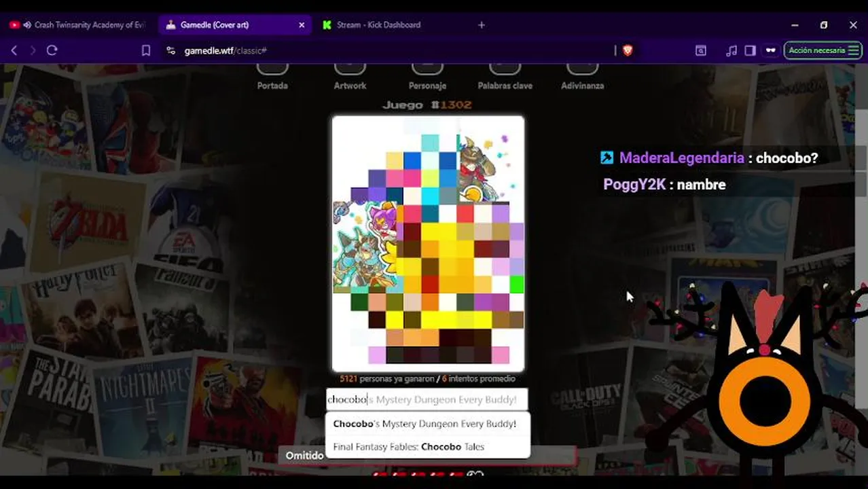Toggle the browser sidebar panel icon

pos(751,50)
